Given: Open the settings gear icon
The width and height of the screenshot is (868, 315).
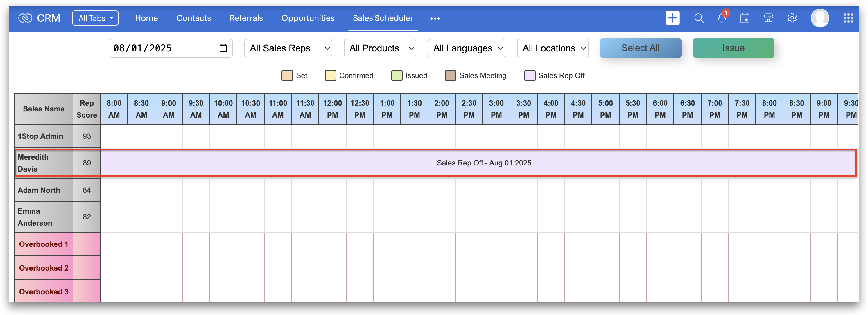Looking at the screenshot, I should (x=792, y=18).
